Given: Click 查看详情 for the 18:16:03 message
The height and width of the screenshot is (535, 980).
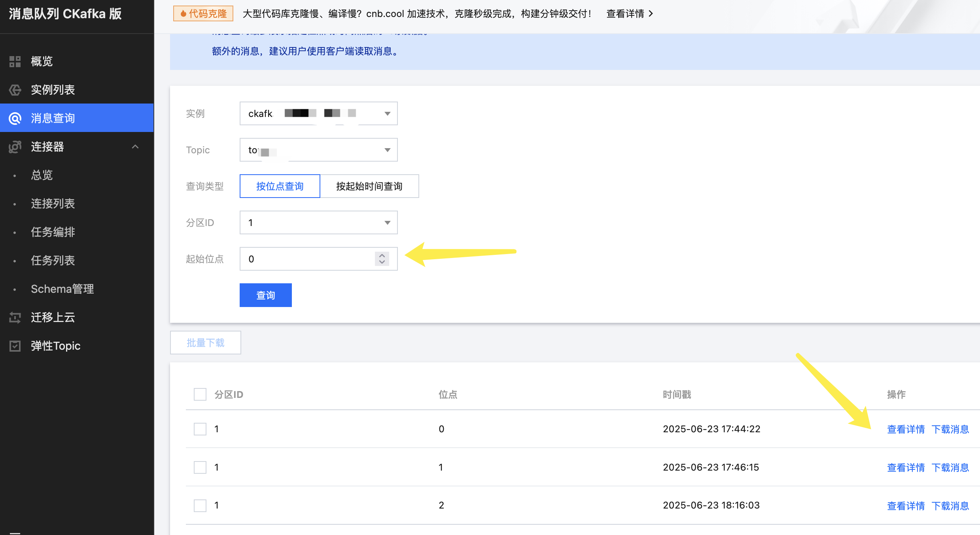Looking at the screenshot, I should pos(906,506).
